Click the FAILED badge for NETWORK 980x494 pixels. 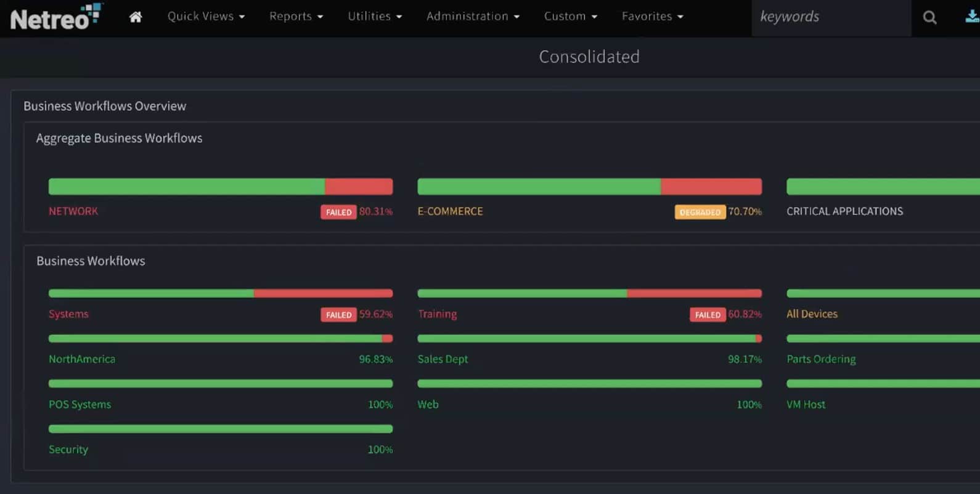[x=338, y=212]
